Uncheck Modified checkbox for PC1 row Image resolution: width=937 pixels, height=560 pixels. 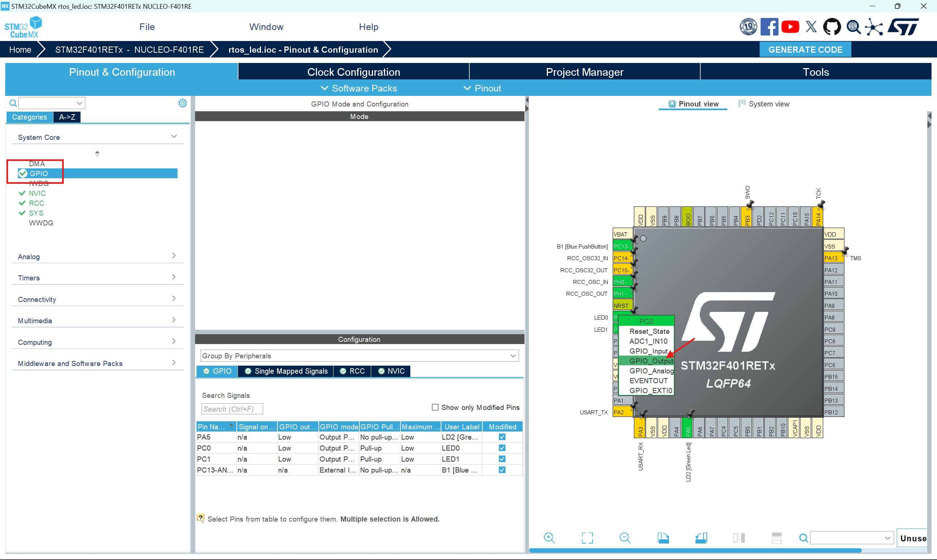click(502, 459)
